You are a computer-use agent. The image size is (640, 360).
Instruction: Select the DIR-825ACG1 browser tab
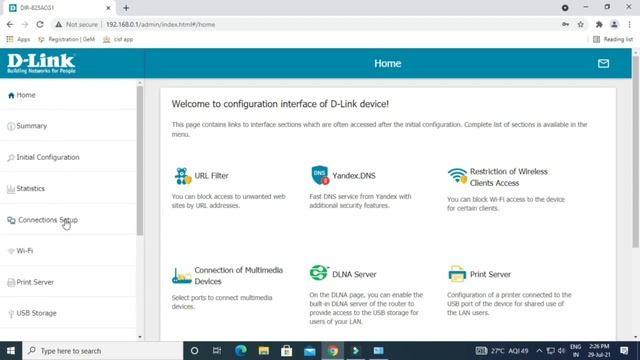(60, 8)
